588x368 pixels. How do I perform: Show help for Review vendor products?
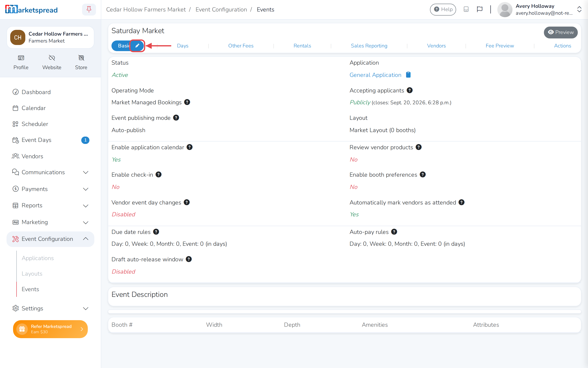point(419,147)
